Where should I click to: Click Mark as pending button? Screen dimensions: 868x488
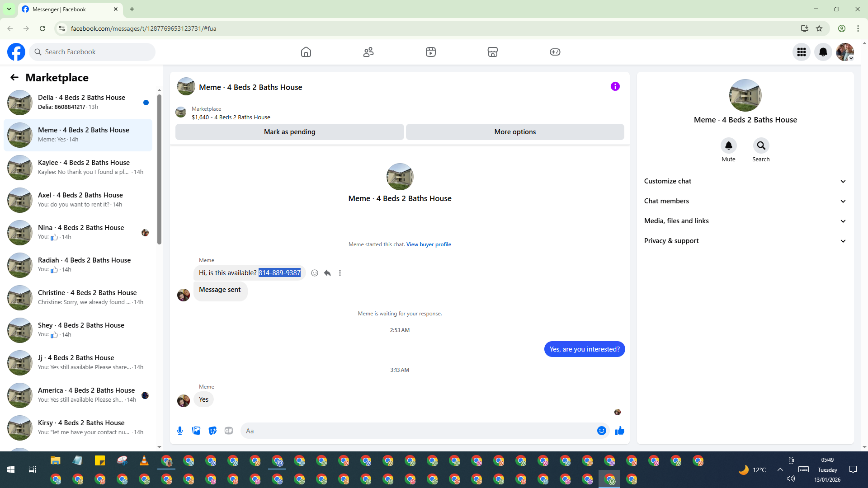[289, 132]
